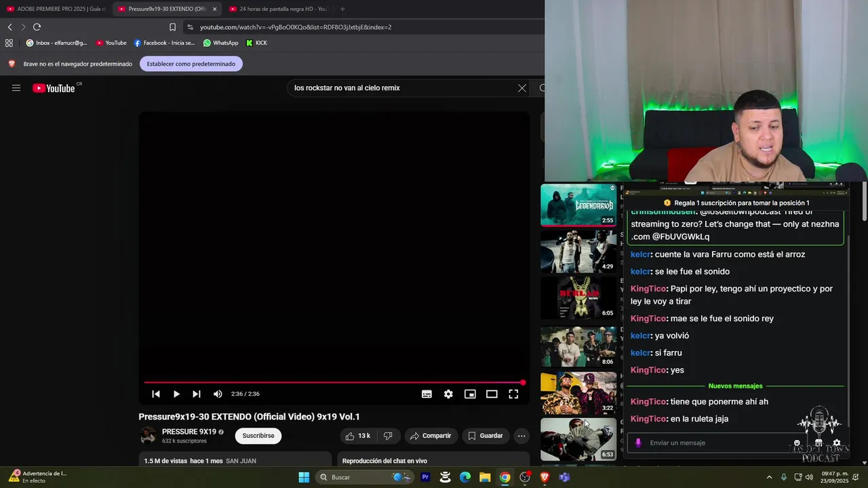Open Google Chrome from taskbar
Viewport: 868px width, 488px height.
pyautogui.click(x=505, y=477)
